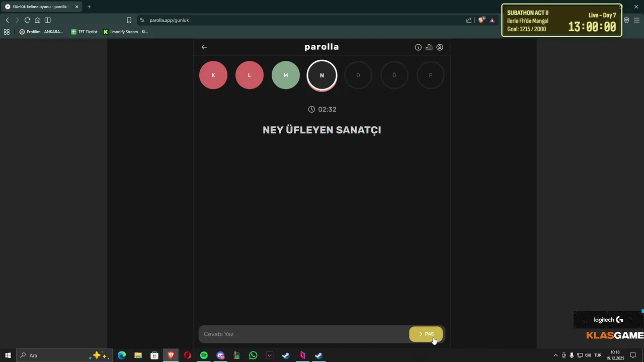The height and width of the screenshot is (362, 644).
Task: View site information icon in address bar
Action: 142,20
